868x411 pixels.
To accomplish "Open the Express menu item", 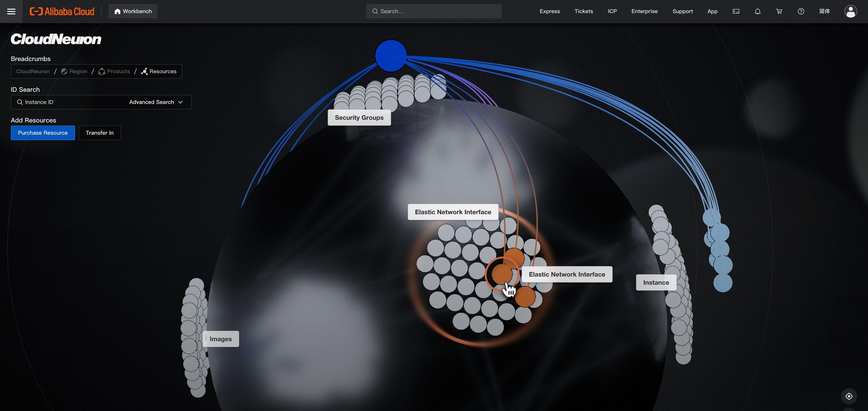I will tap(550, 11).
